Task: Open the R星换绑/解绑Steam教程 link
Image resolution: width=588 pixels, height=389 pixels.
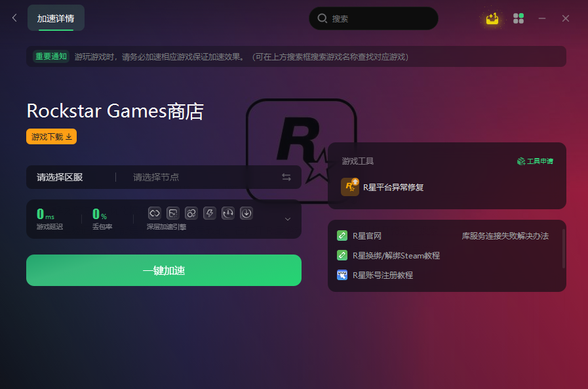Action: pos(389,255)
